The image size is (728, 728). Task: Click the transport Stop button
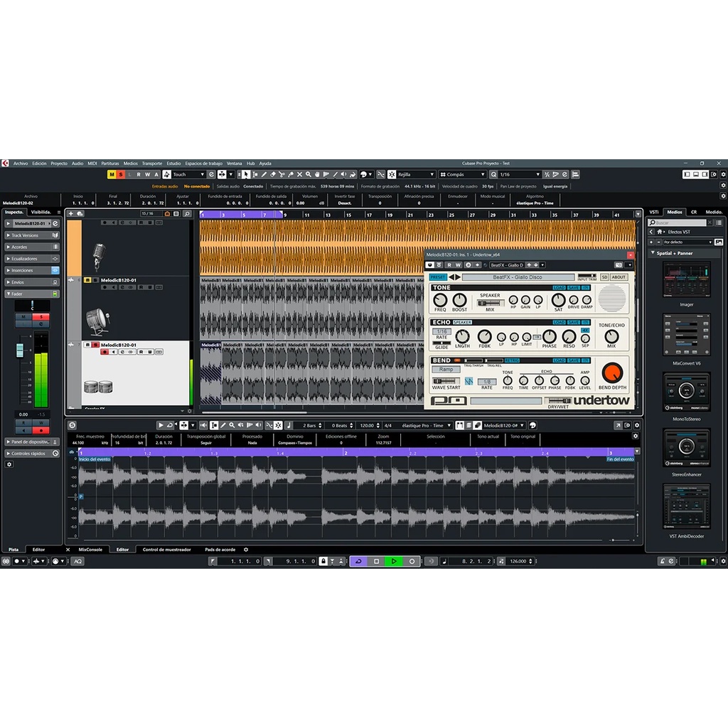[x=376, y=562]
